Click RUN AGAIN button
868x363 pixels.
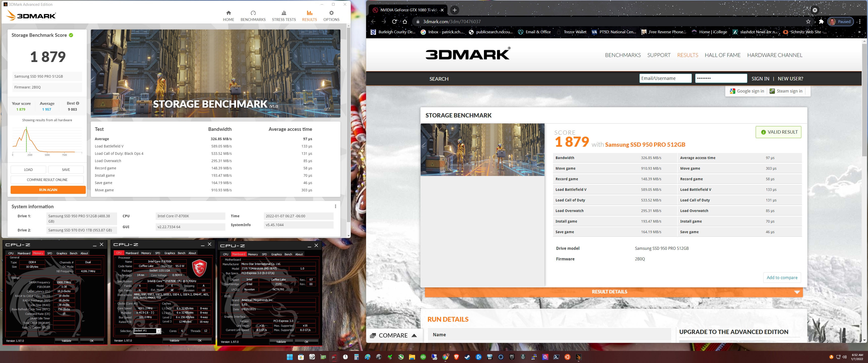pos(48,190)
